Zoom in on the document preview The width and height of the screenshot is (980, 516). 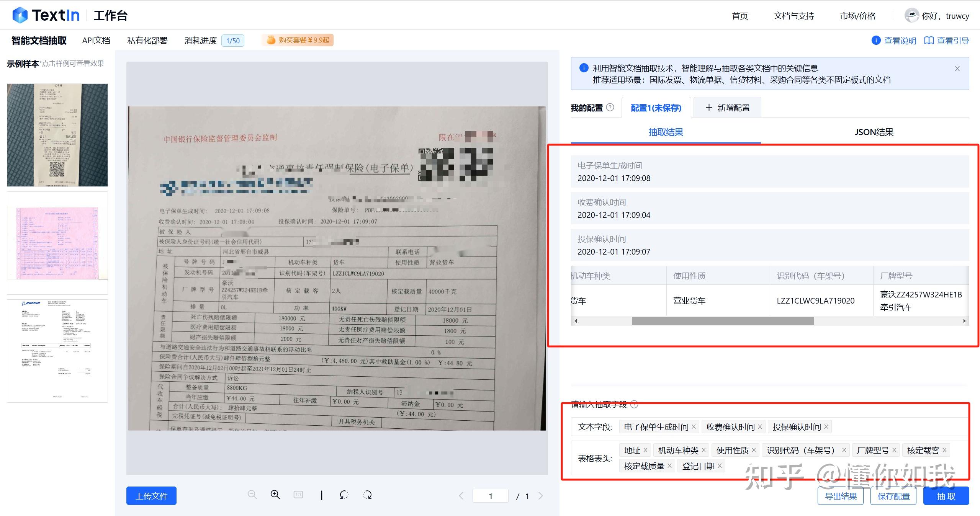tap(275, 495)
